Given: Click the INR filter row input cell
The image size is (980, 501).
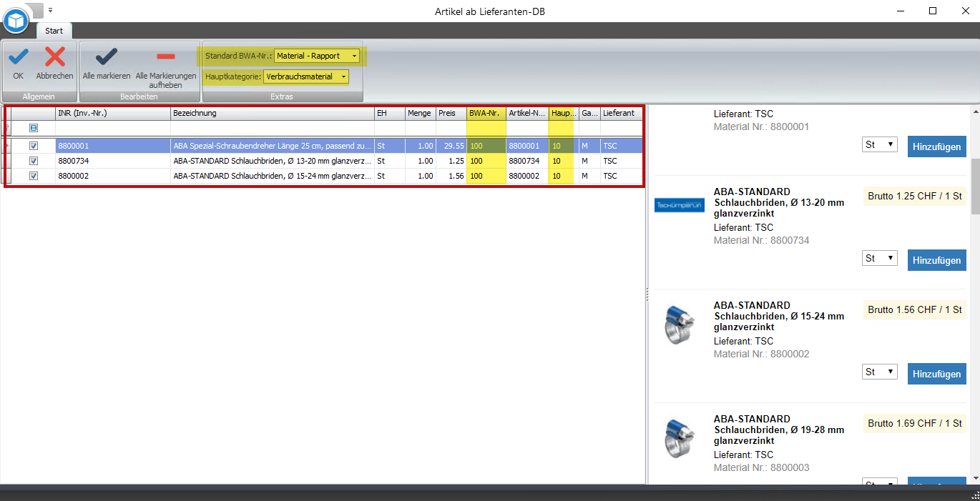Looking at the screenshot, I should (113, 128).
